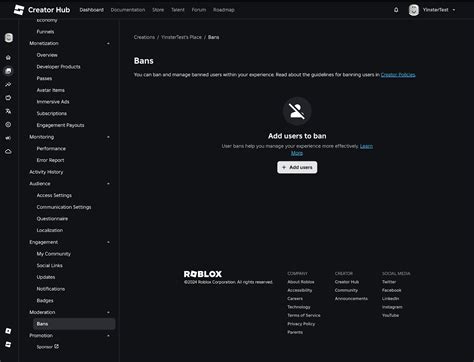
Task: Click the Add users button
Action: click(x=297, y=167)
